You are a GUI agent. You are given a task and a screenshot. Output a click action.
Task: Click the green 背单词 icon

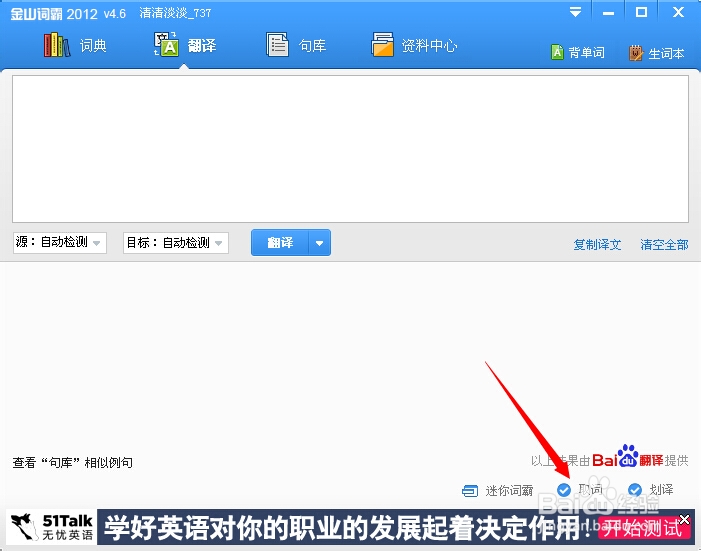tap(557, 52)
